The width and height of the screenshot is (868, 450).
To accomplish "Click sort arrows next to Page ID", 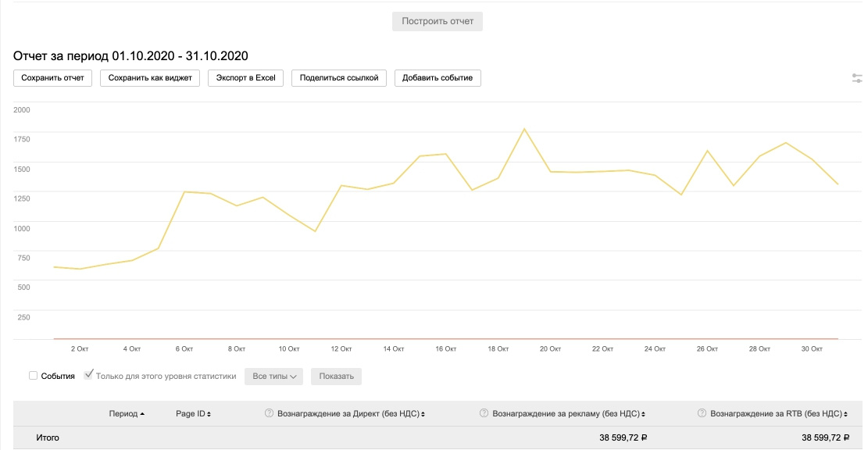I will tap(209, 413).
